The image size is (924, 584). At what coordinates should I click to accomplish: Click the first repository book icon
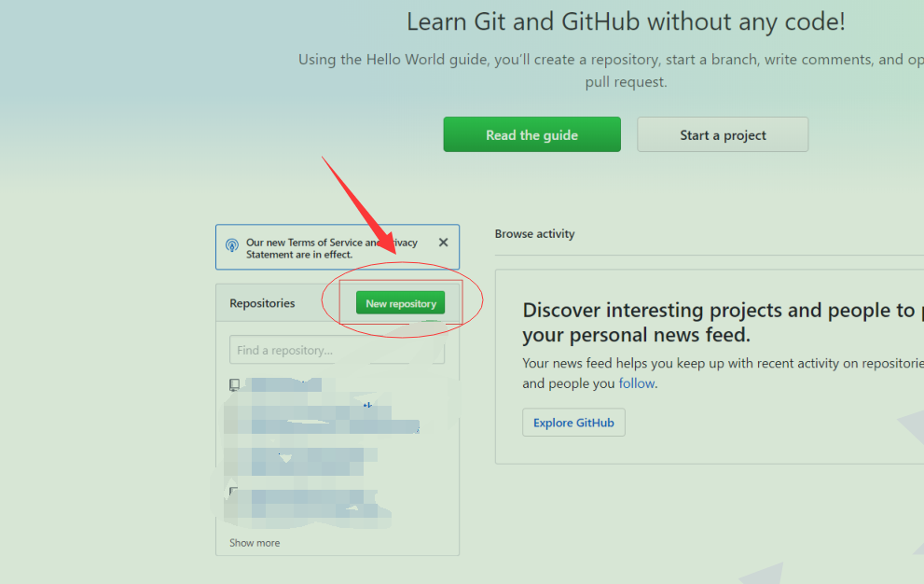tap(234, 385)
